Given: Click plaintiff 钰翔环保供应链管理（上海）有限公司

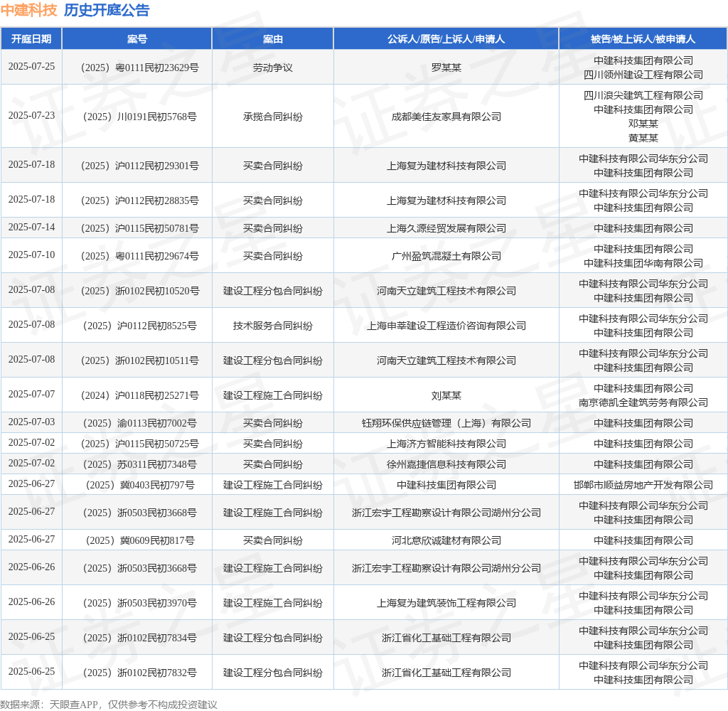Looking at the screenshot, I should point(446,423).
